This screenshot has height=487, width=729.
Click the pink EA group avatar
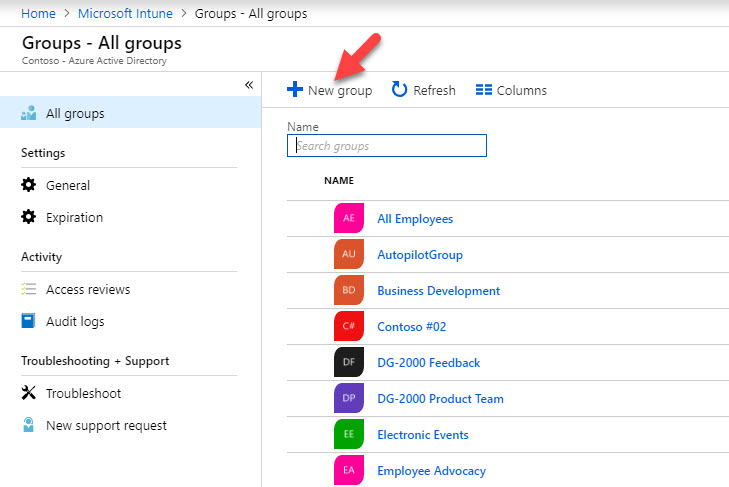[349, 470]
